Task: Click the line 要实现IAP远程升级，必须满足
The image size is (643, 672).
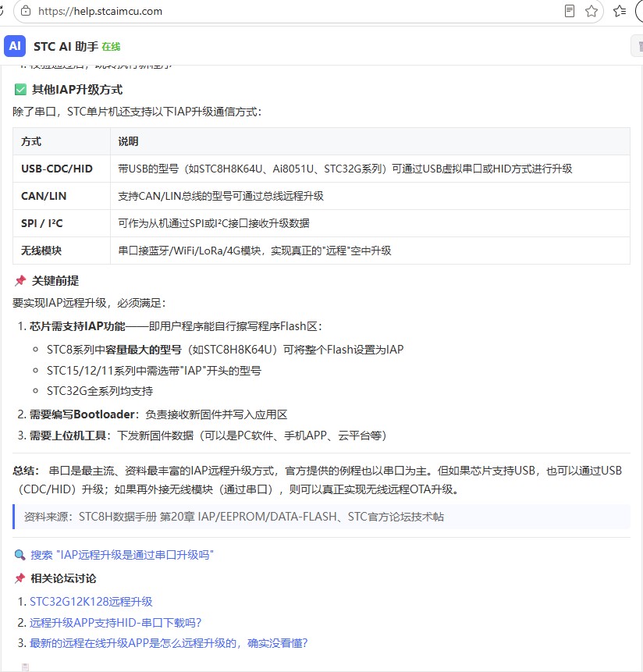Action: [x=89, y=303]
